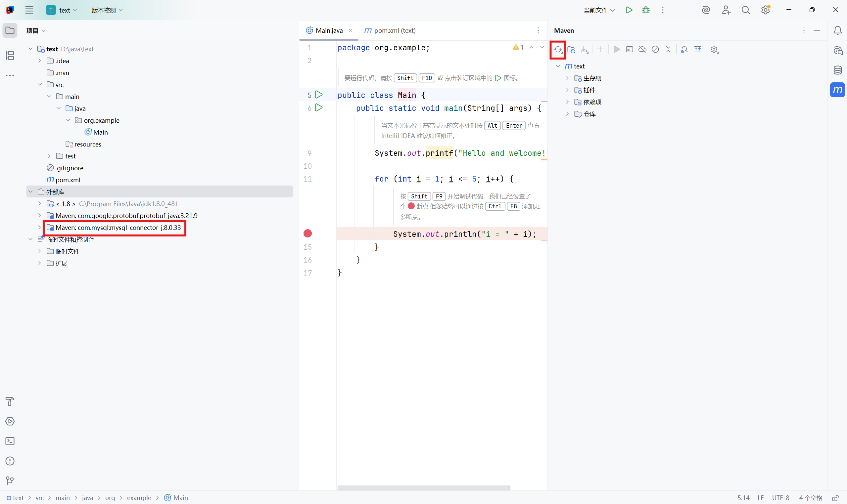Open the AI Assistant sidebar icon

(837, 51)
